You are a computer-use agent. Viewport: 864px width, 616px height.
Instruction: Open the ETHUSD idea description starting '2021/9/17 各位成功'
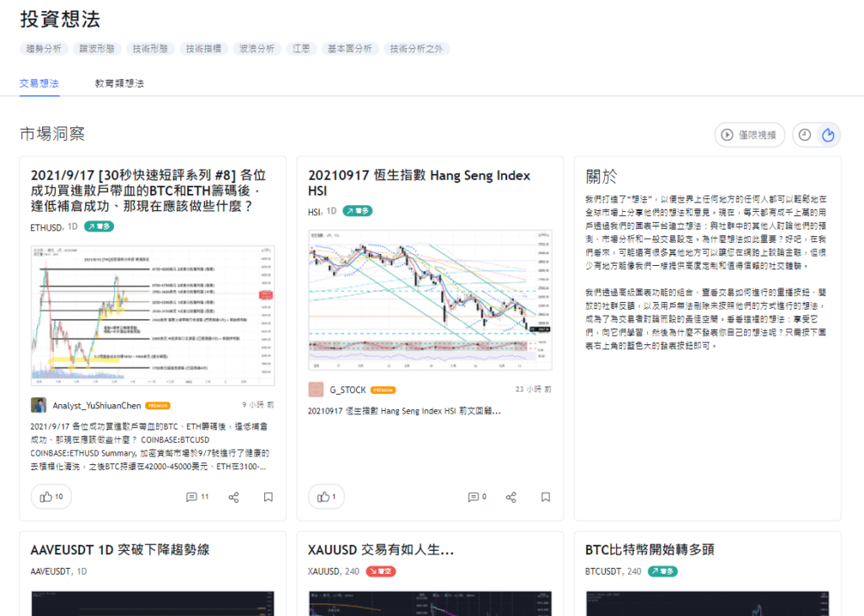(x=150, y=446)
